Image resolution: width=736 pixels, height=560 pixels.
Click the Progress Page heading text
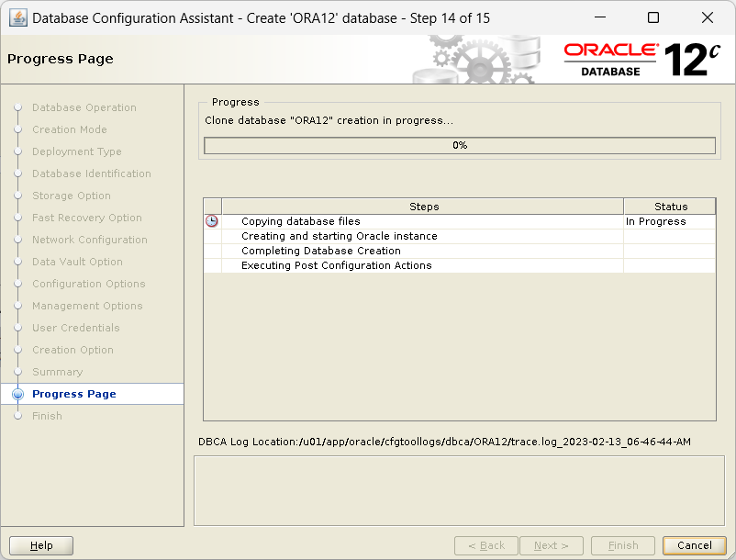click(x=60, y=59)
